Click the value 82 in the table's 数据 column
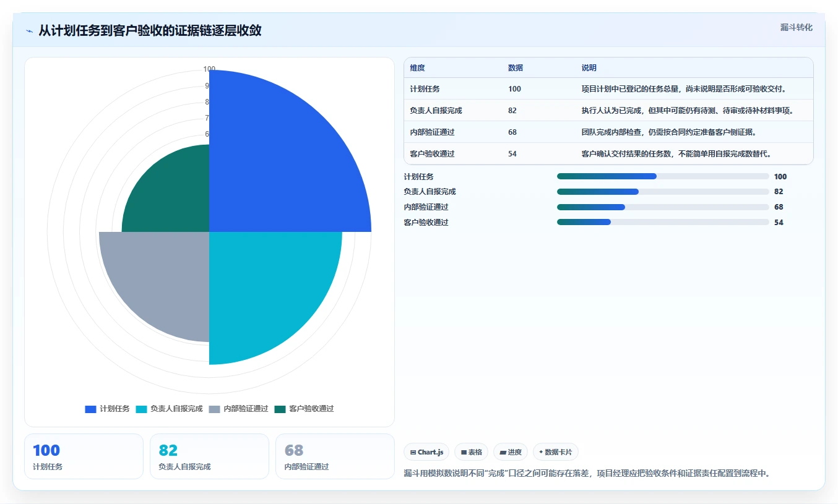 (x=512, y=111)
